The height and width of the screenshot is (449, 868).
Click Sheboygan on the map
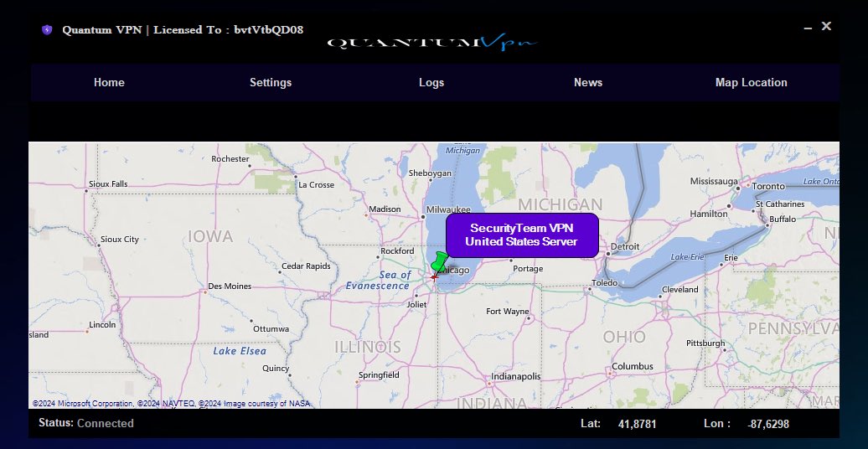point(430,173)
